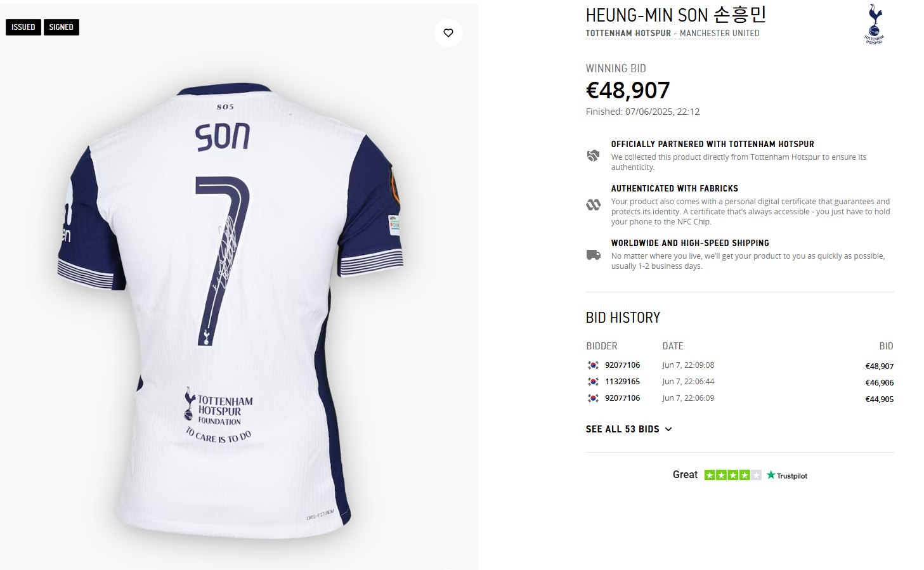Select bidder 11329165 bid row

tap(739, 382)
